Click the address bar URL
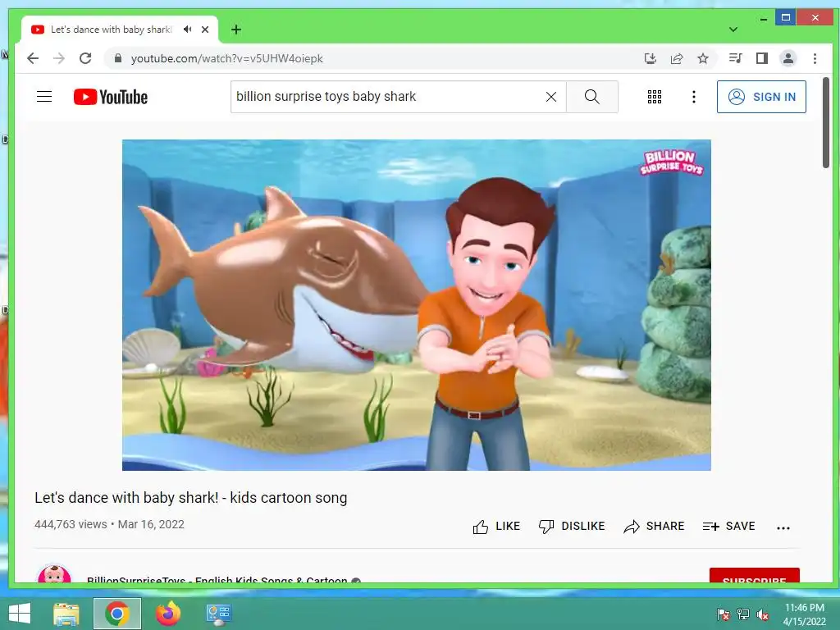The width and height of the screenshot is (840, 630). click(226, 58)
